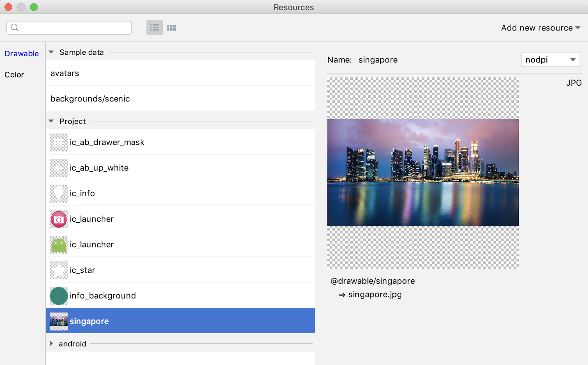588x365 pixels.
Task: Expand the android section
Action: (x=51, y=343)
